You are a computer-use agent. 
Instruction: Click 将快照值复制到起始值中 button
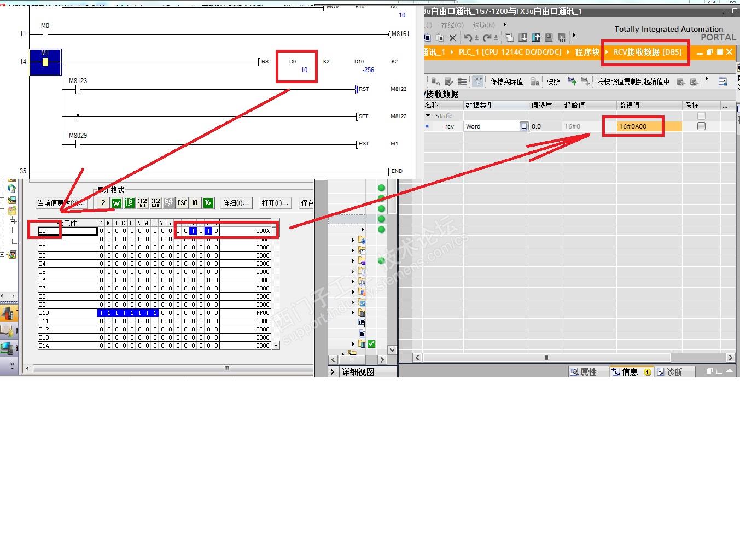[633, 81]
